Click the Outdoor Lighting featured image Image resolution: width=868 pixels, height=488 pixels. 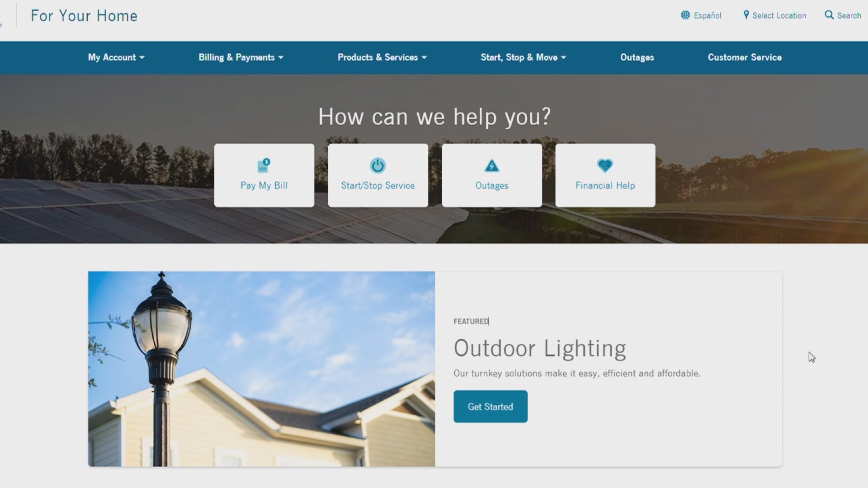(x=262, y=369)
